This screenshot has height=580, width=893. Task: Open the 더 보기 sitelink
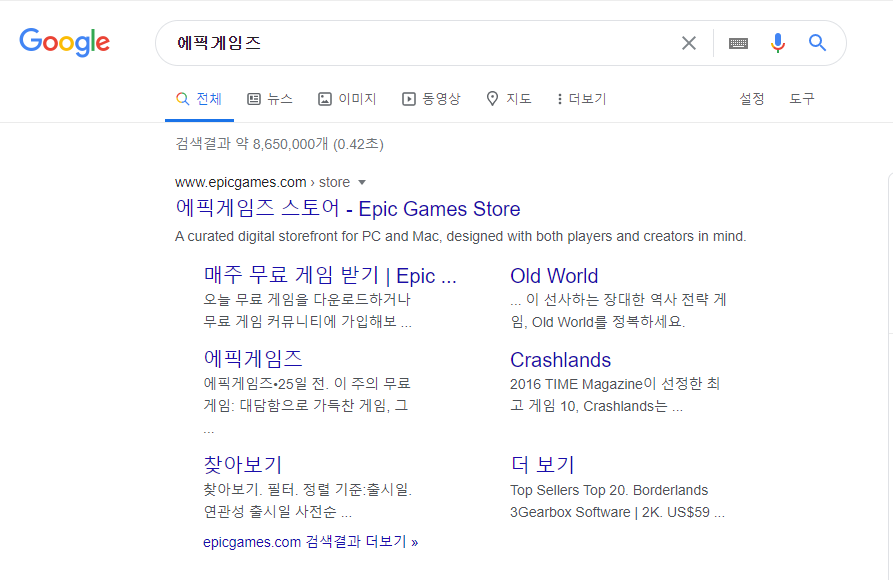pos(542,465)
